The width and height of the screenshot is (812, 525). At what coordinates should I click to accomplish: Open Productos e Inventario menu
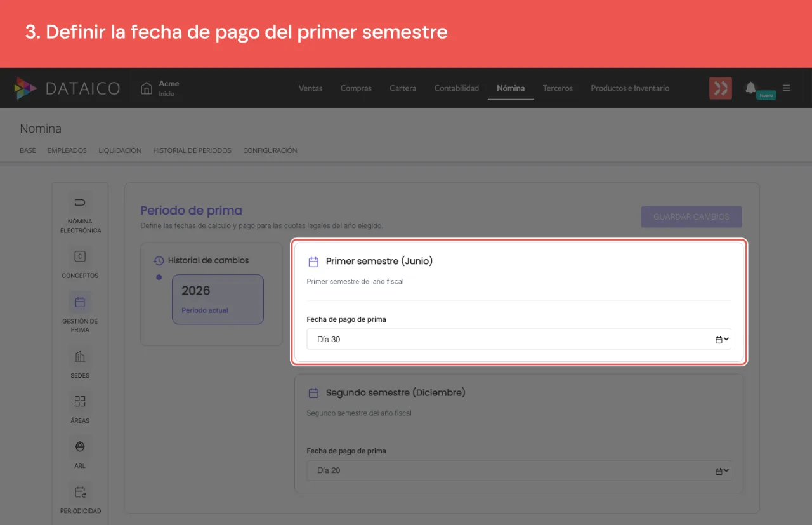coord(630,88)
